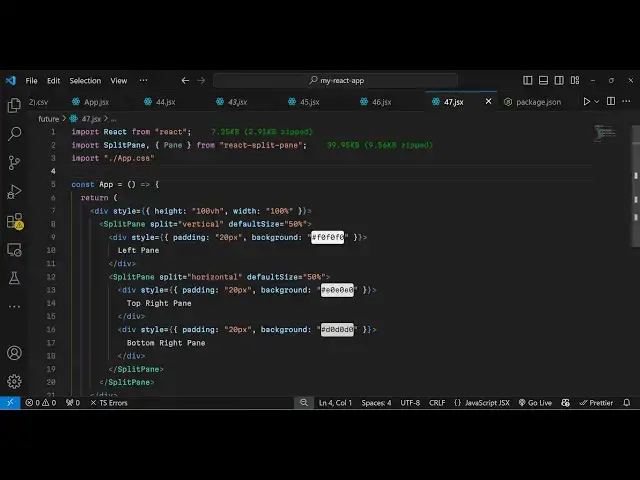Run the current file with play button

pos(587,101)
